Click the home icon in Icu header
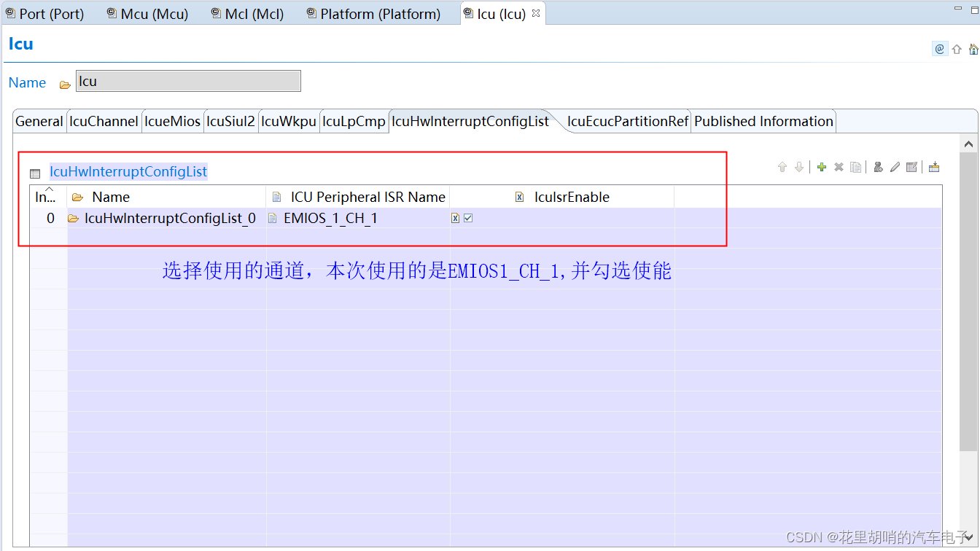 [x=973, y=50]
